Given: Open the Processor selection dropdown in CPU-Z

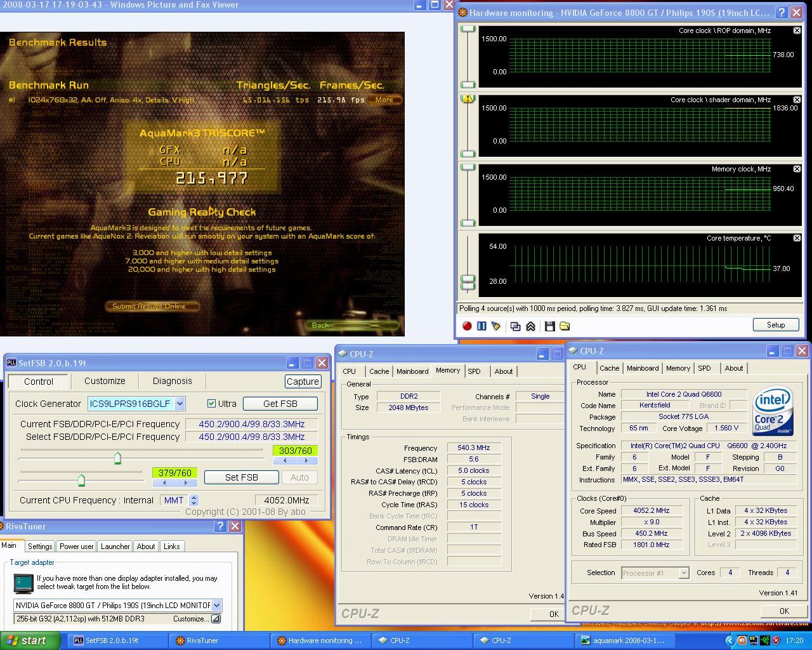Looking at the screenshot, I should [683, 573].
